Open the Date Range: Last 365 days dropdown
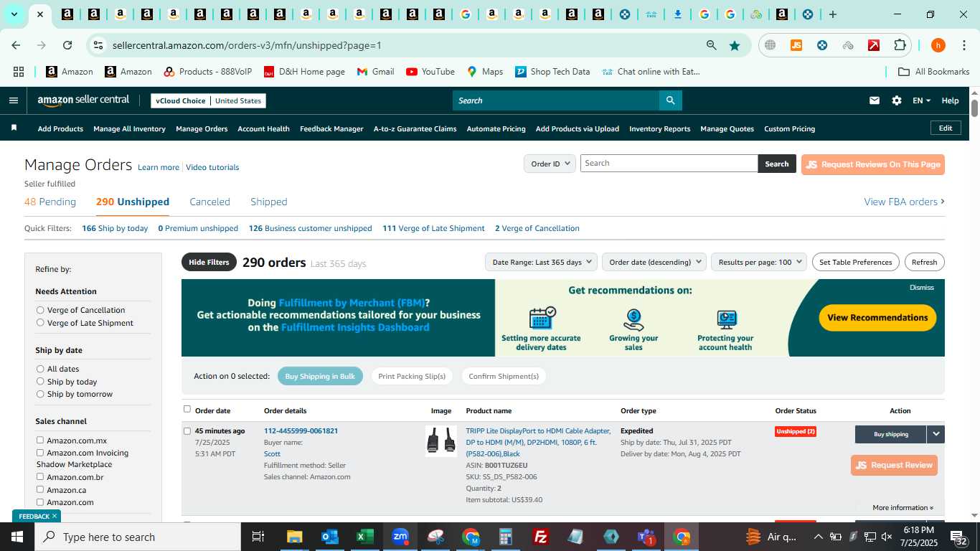This screenshot has height=551, width=980. 541,262
